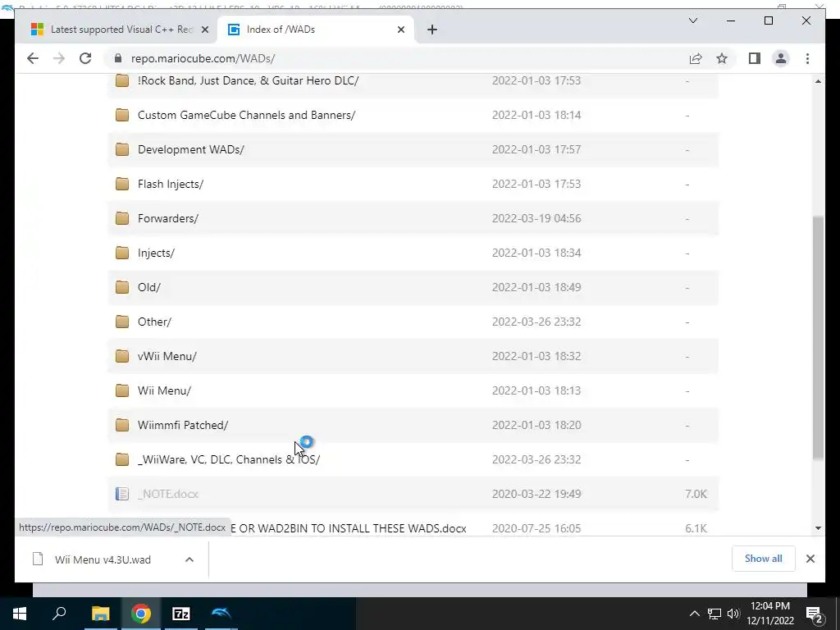
Task: Click the vertical scrollbar thumb
Action: [x=818, y=337]
